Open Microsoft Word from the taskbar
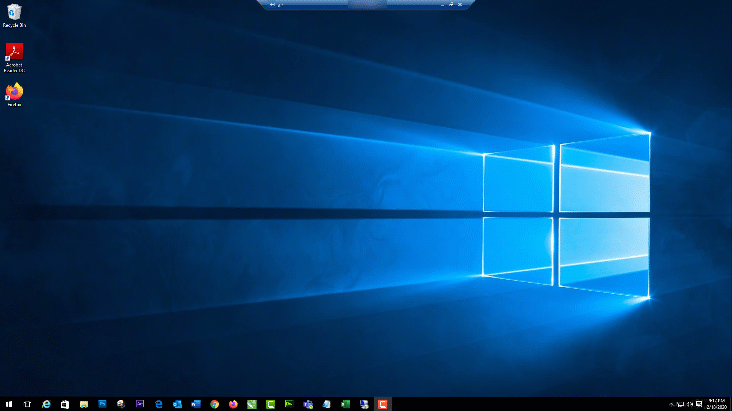This screenshot has width=732, height=411. coord(196,404)
